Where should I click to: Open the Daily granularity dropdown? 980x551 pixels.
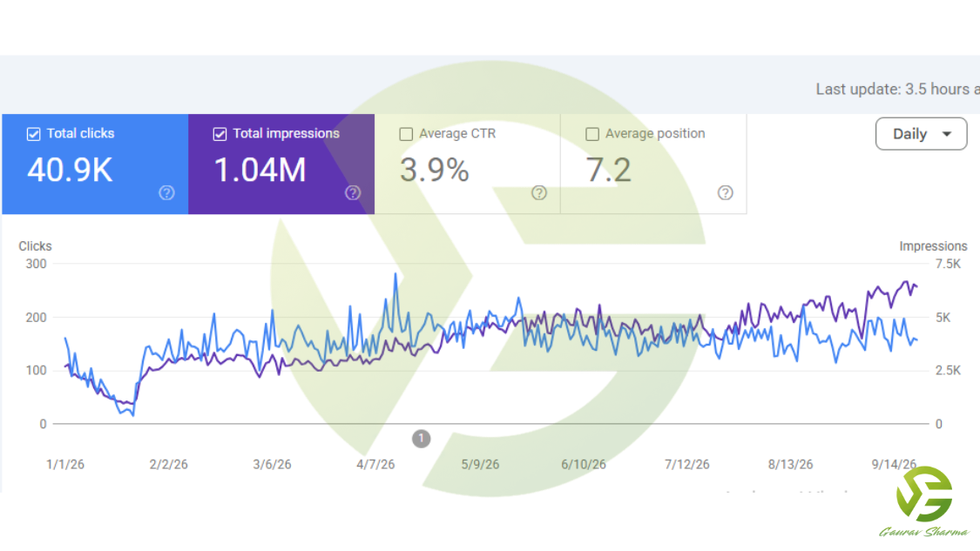[x=922, y=134]
